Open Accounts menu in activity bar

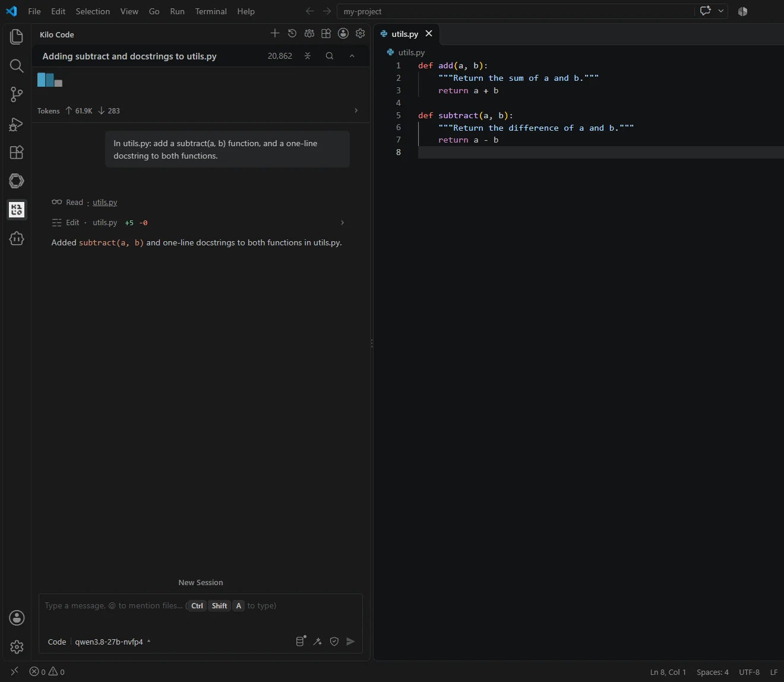click(17, 618)
